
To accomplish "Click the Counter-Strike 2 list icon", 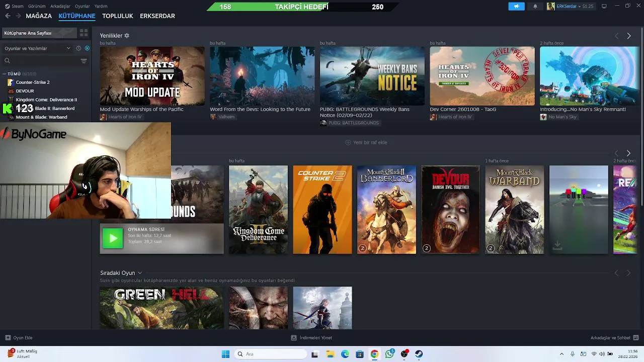I will tap(11, 82).
